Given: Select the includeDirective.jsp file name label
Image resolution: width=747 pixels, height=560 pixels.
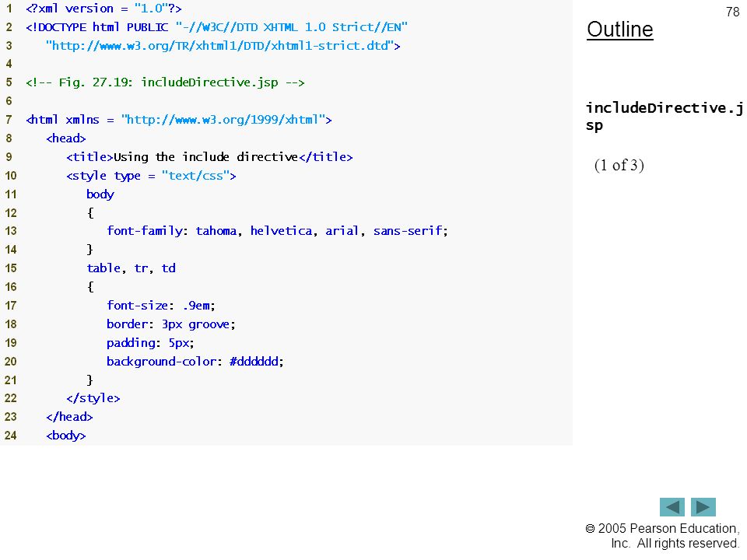Looking at the screenshot, I should coord(664,116).
